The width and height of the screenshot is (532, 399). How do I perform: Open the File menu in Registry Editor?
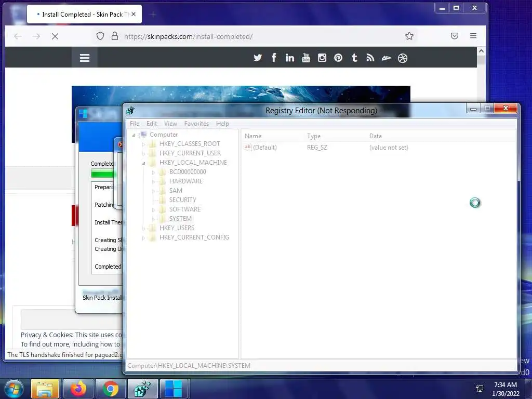[x=135, y=124]
